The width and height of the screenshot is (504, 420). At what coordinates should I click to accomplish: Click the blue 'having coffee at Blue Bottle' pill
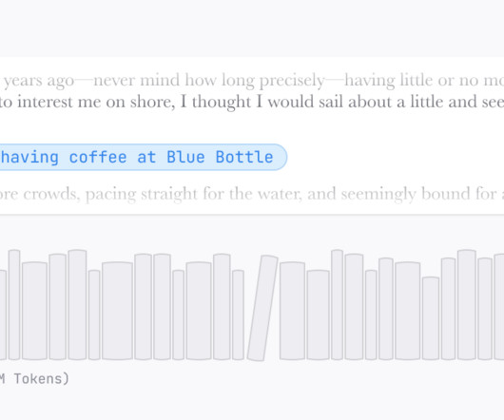143,157
